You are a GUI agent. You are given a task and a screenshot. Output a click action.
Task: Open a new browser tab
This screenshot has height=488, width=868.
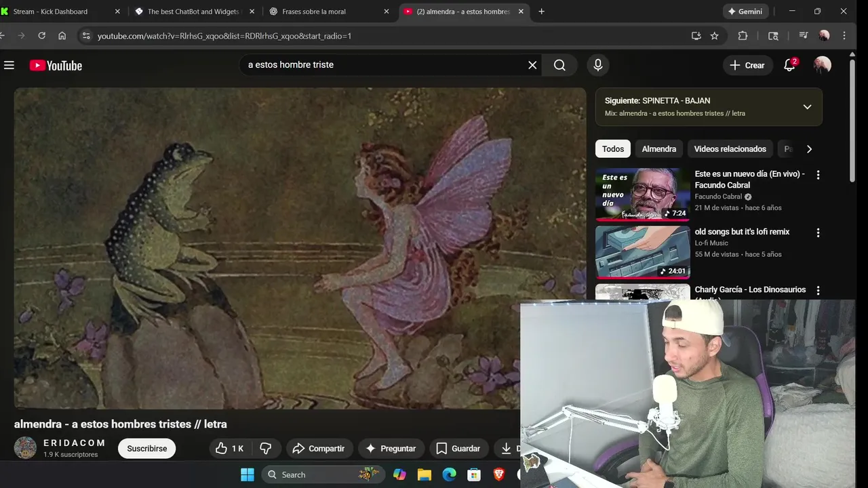point(541,12)
